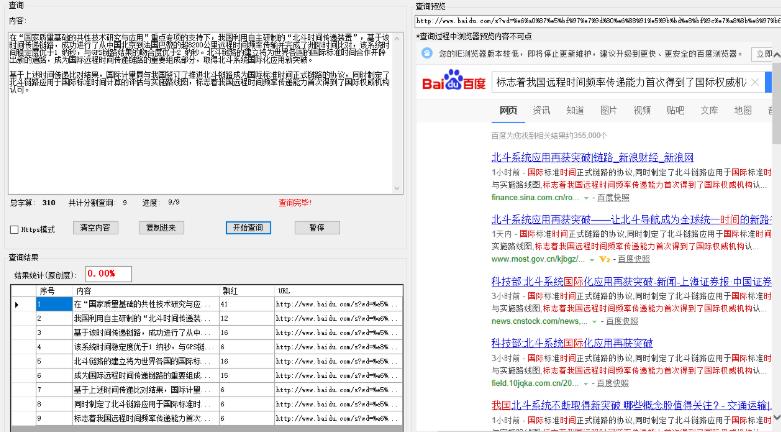Click browser preview scroll-down arrow
Image resolution: width=781 pixels, height=432 pixels.
777,417
